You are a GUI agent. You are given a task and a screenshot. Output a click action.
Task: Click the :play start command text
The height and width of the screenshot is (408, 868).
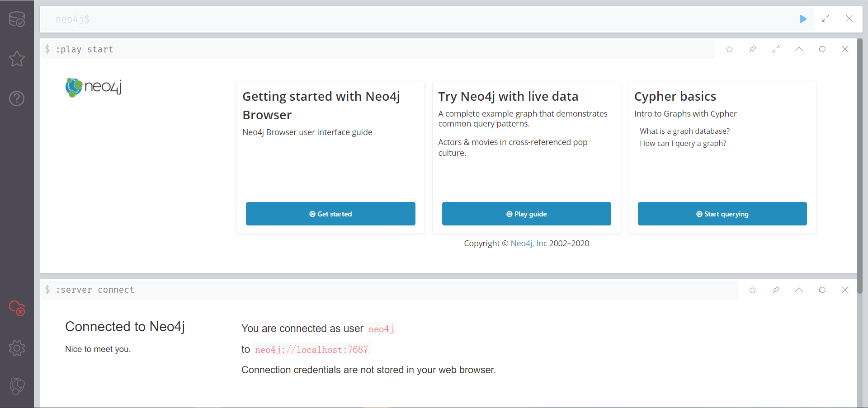pos(84,49)
